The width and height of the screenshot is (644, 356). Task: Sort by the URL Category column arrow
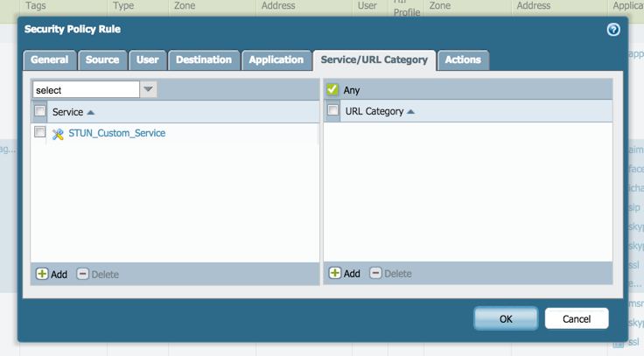[410, 112]
